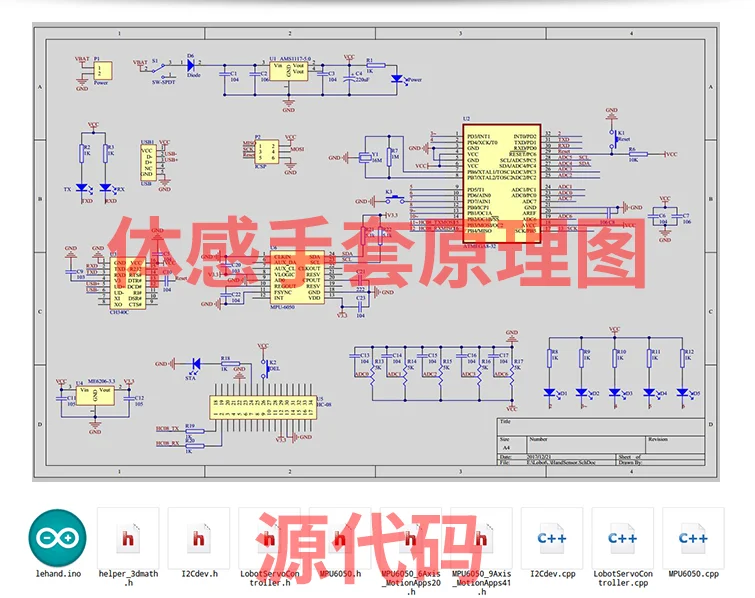This screenshot has height=598, width=755.
Task: Select the HC-08 Bluetooth module U5 symbol
Action: click(x=263, y=407)
